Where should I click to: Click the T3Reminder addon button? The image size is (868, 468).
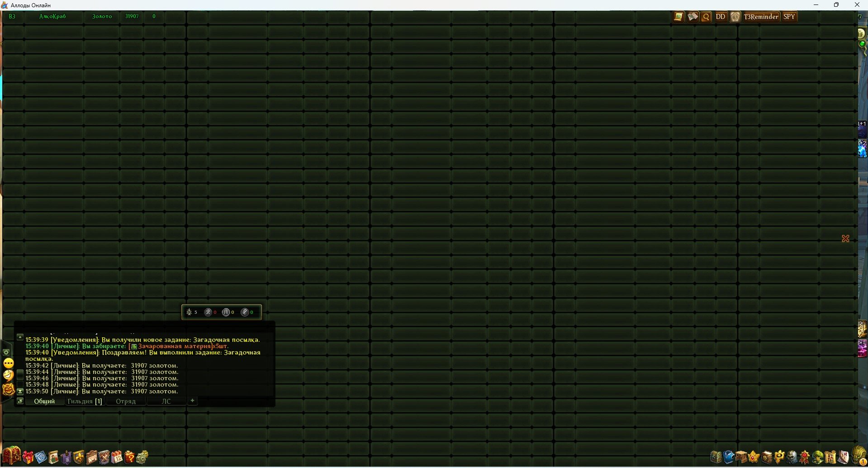[761, 17]
